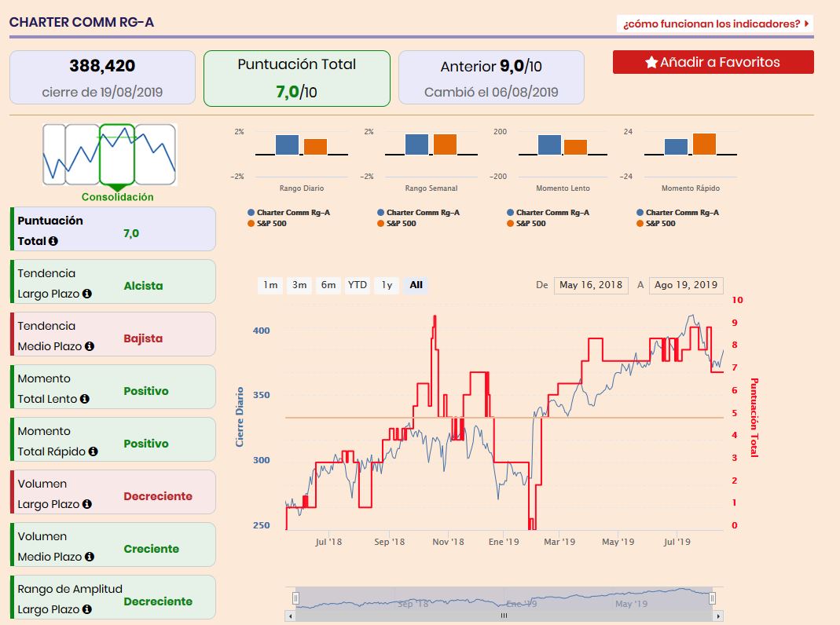
Task: Open info icon for Momento Total Rápido
Action: tap(94, 451)
